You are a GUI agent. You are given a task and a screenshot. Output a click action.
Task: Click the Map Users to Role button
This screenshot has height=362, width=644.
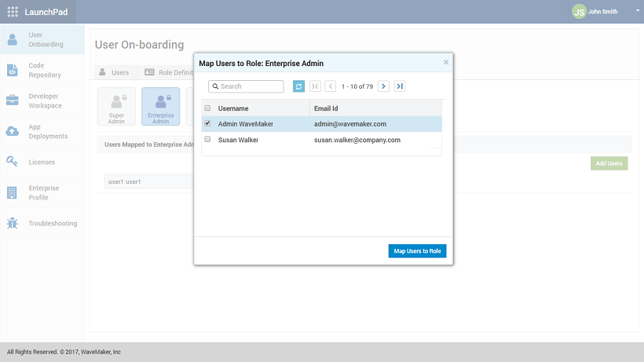point(417,251)
